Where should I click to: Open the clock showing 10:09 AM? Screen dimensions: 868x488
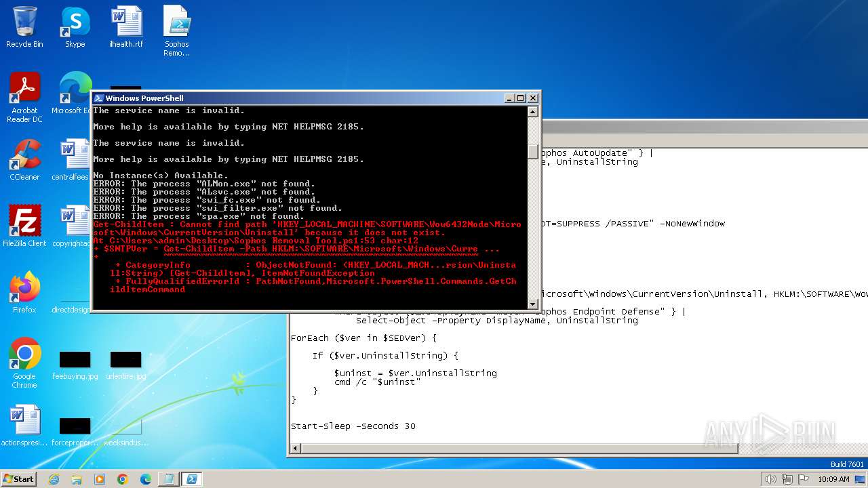tap(833, 479)
